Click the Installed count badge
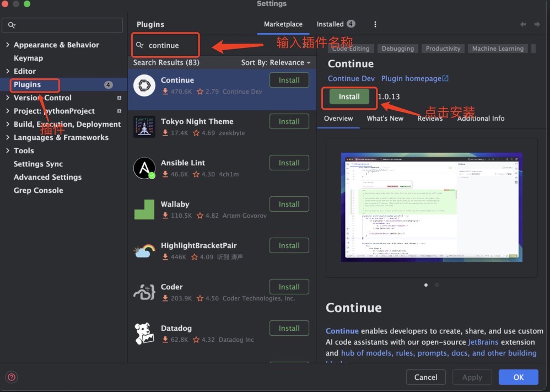Image resolution: width=550 pixels, height=392 pixels. pos(351,24)
